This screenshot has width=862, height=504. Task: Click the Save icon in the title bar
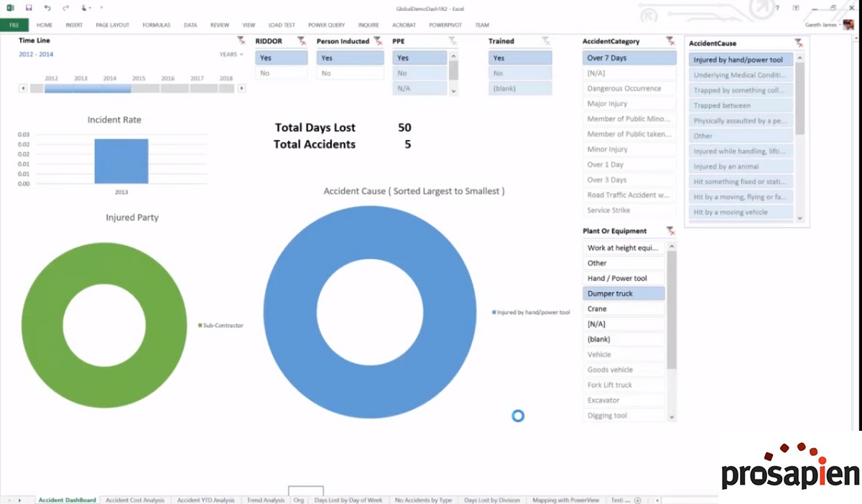[29, 8]
